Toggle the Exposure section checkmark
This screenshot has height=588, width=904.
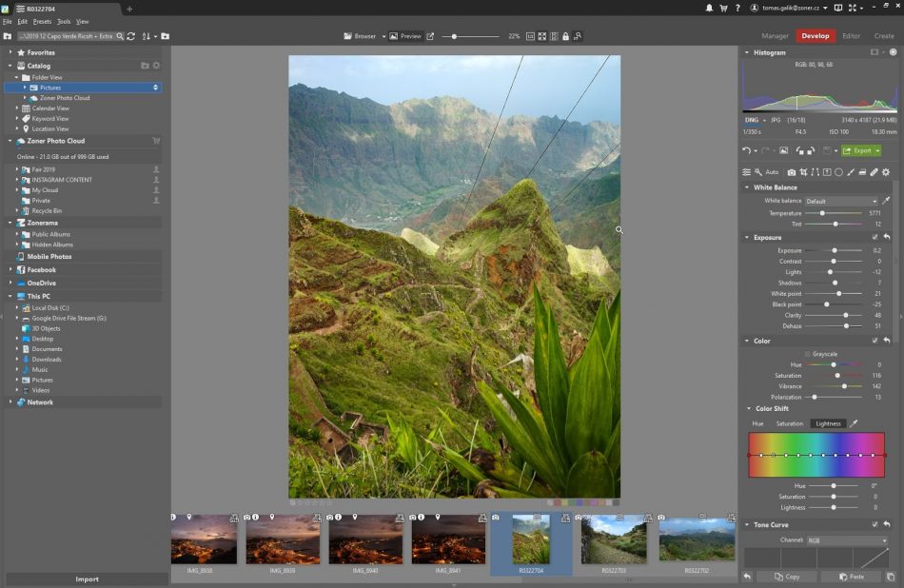[875, 237]
